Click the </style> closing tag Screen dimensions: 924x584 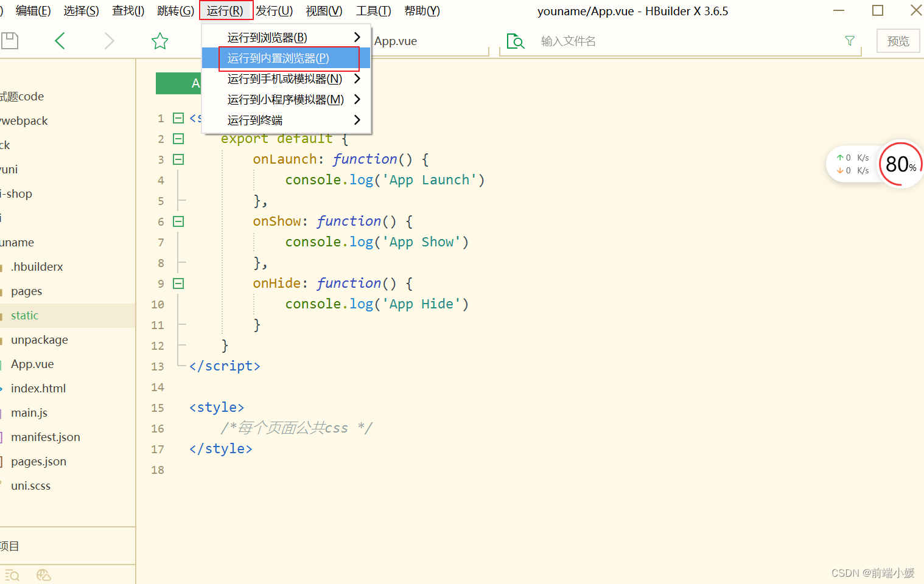pyautogui.click(x=220, y=449)
